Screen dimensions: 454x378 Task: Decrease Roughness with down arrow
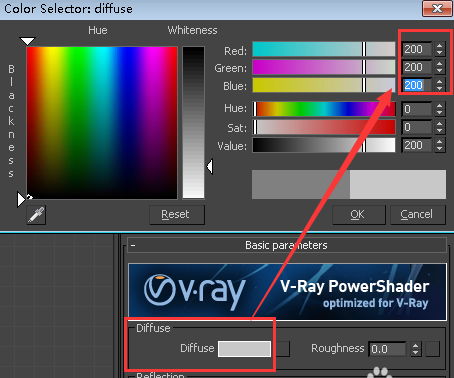click(x=415, y=353)
